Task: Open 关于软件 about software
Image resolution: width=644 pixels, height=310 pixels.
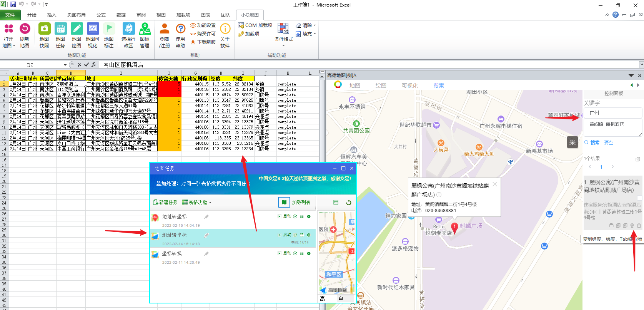Action: (225, 35)
